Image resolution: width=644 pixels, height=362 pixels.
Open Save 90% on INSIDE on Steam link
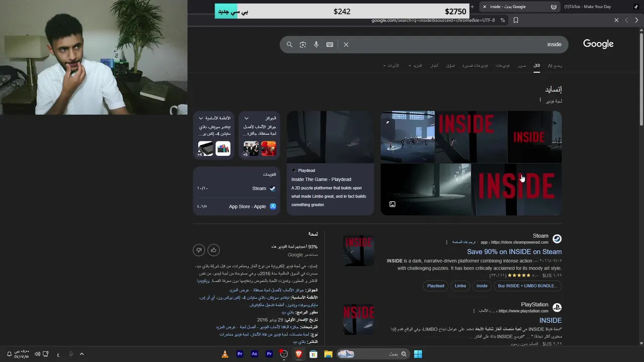tap(514, 252)
